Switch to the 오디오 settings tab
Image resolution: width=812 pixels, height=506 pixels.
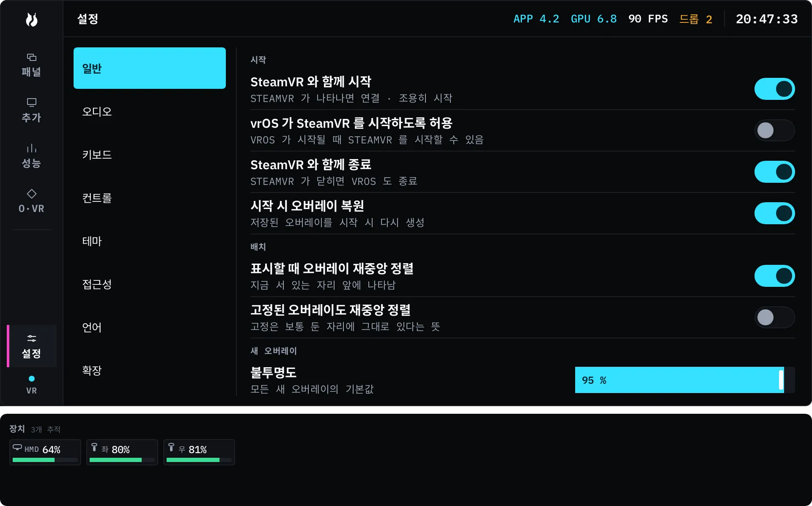150,111
